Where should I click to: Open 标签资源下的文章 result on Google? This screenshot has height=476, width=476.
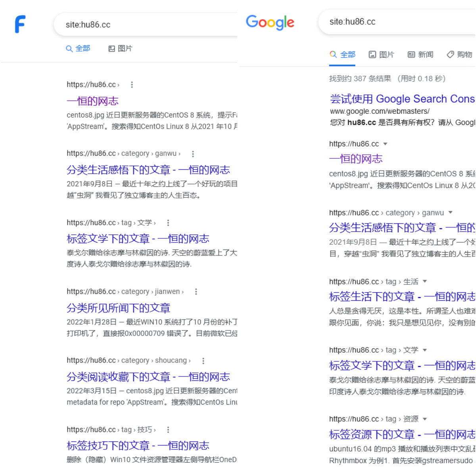(402, 434)
